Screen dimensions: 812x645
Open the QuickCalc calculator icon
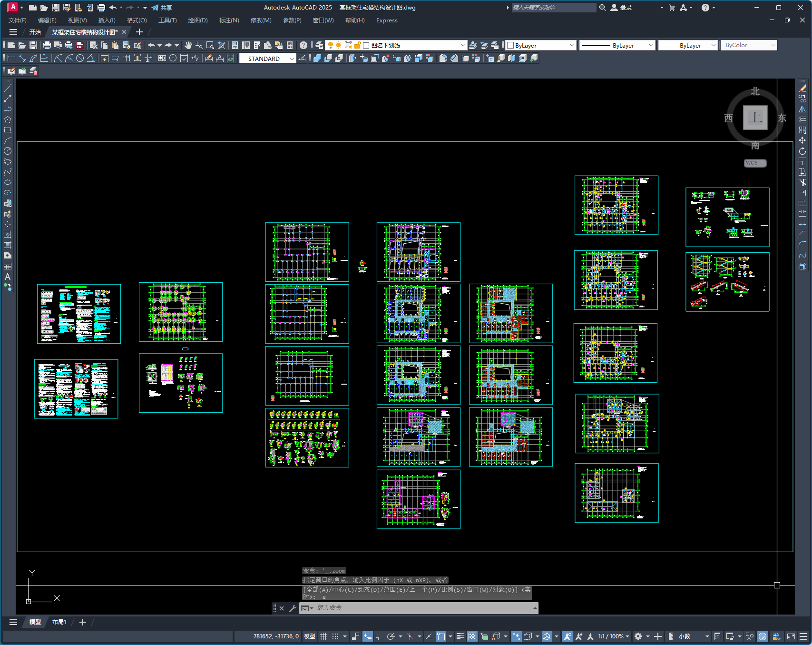(290, 45)
